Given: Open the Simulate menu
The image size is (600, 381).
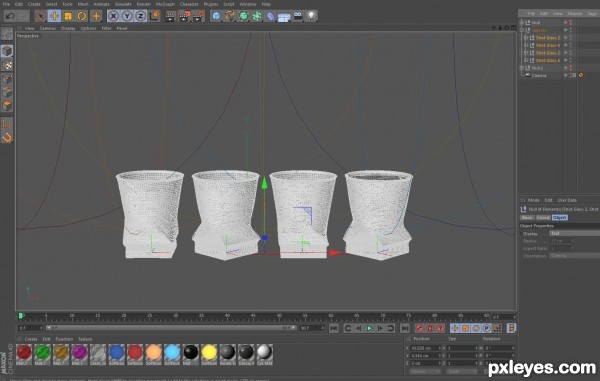Looking at the screenshot, I should coord(123,4).
